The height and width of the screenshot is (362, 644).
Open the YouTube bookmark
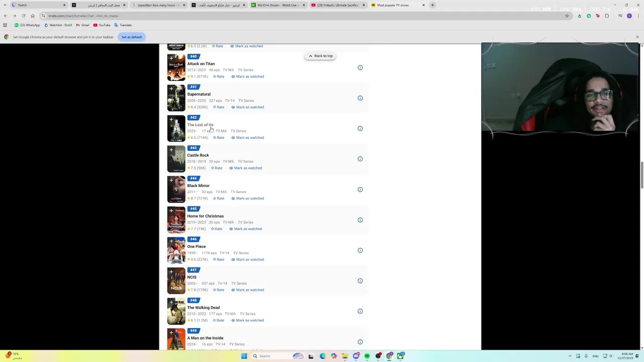[x=102, y=25]
